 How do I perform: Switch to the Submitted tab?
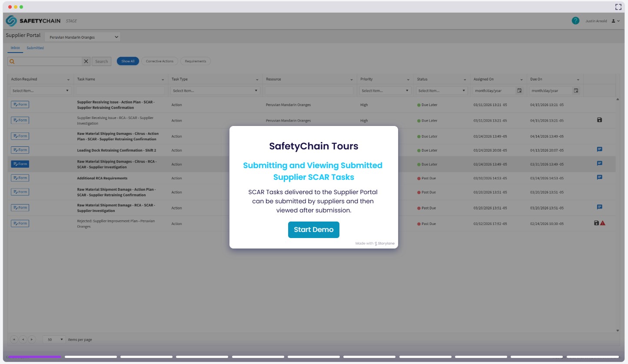[x=35, y=48]
